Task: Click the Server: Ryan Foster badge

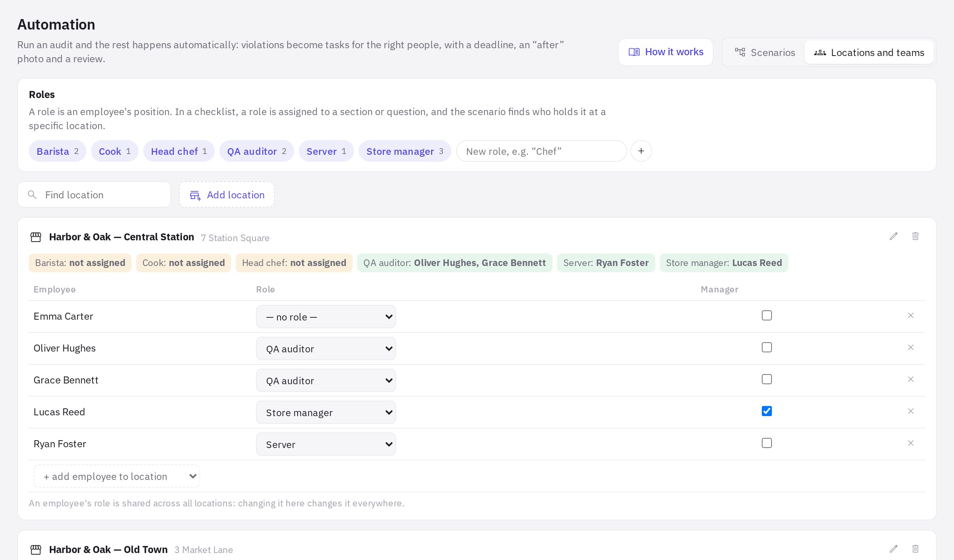Action: (x=606, y=263)
